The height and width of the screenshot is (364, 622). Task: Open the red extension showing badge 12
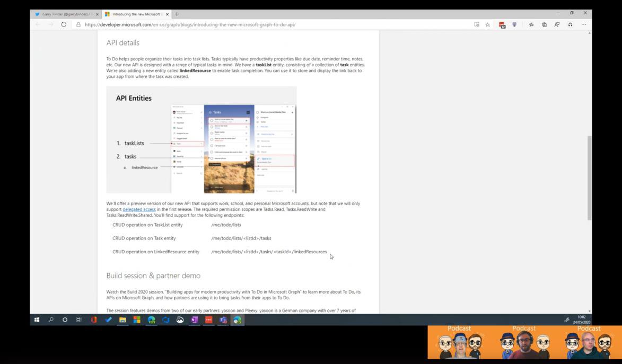pos(502,25)
